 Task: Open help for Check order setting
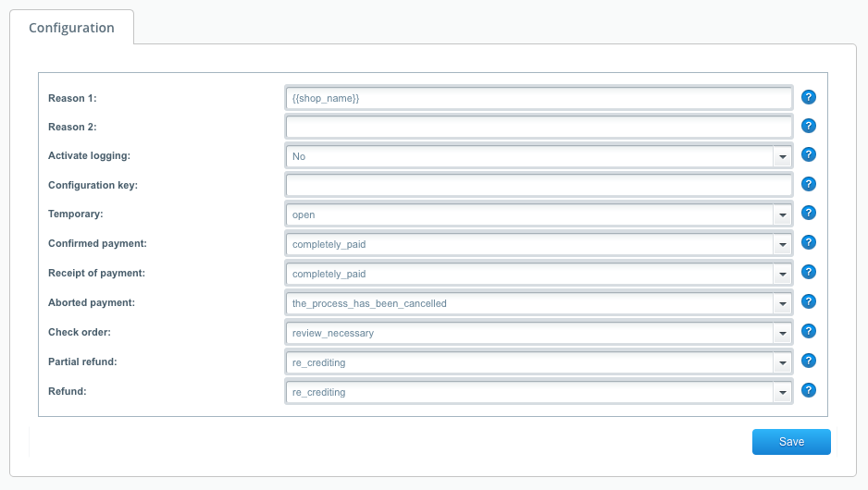coord(808,332)
